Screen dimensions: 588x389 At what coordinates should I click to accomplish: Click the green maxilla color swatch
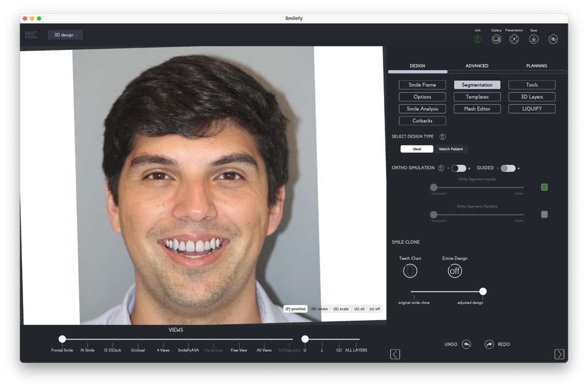click(x=544, y=187)
